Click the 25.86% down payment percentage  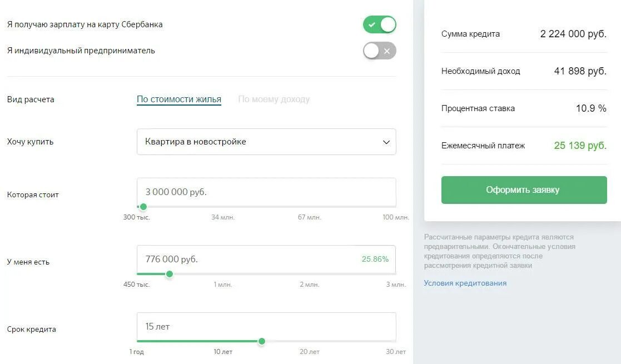375,259
